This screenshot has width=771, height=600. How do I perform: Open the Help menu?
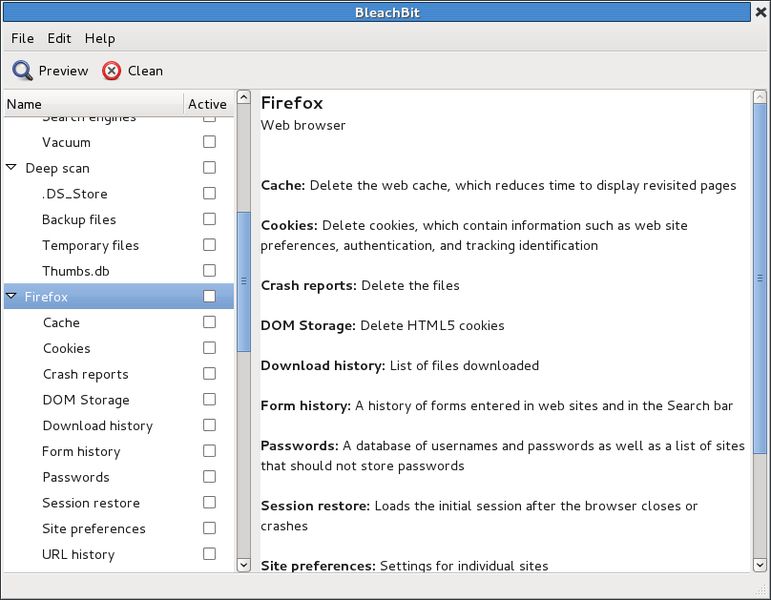click(100, 38)
